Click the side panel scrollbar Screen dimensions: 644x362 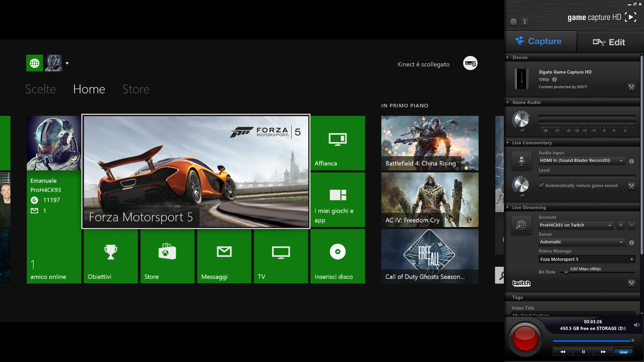[x=642, y=154]
